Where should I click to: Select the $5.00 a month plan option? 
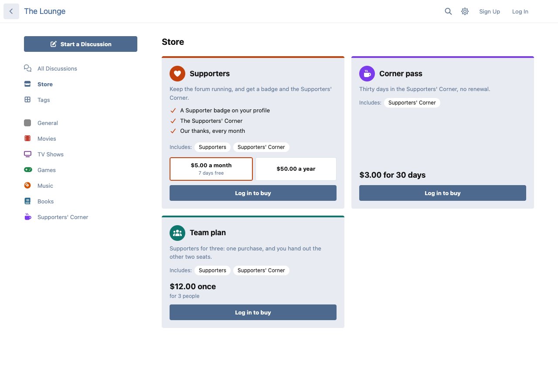[211, 169]
